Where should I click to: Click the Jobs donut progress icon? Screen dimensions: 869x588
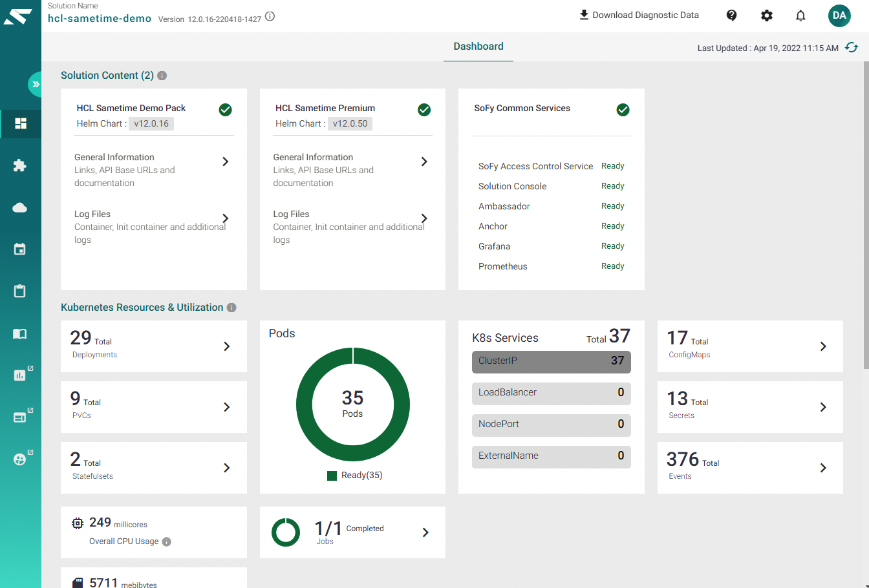(286, 532)
